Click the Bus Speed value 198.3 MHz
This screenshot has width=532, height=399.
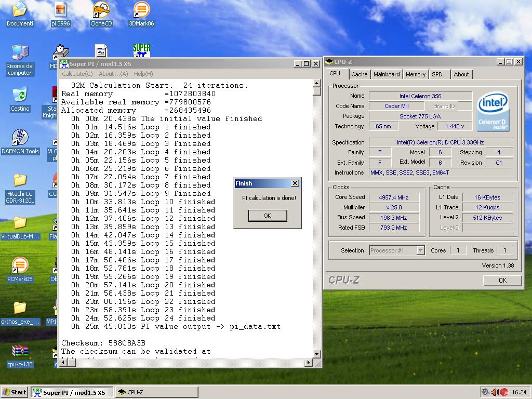[394, 218]
